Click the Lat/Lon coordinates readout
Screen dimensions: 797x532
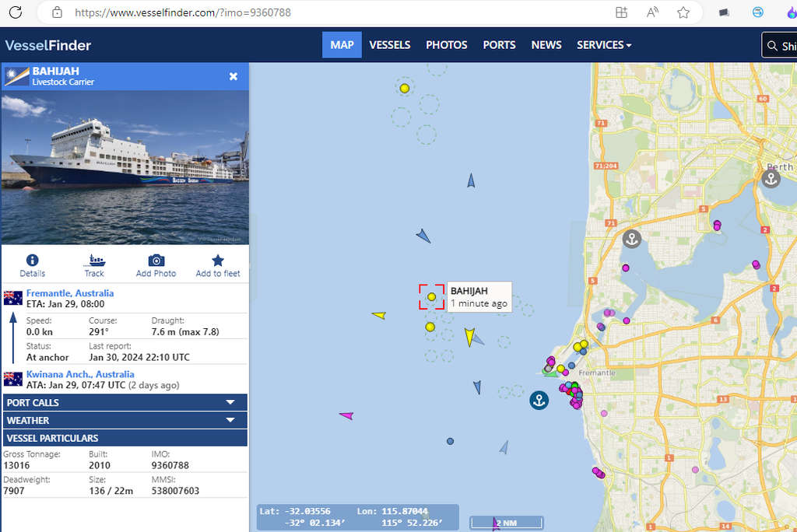point(358,516)
